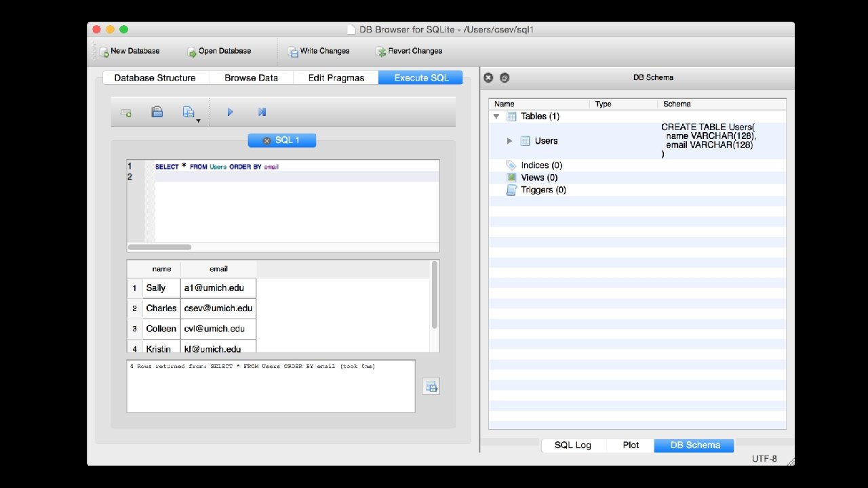This screenshot has height=488, width=868.
Task: Click the CREATE TABLE Users schema text
Action: (709, 141)
